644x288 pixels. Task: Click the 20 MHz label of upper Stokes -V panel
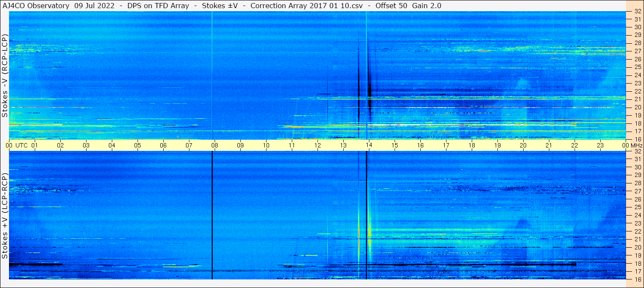coord(637,107)
